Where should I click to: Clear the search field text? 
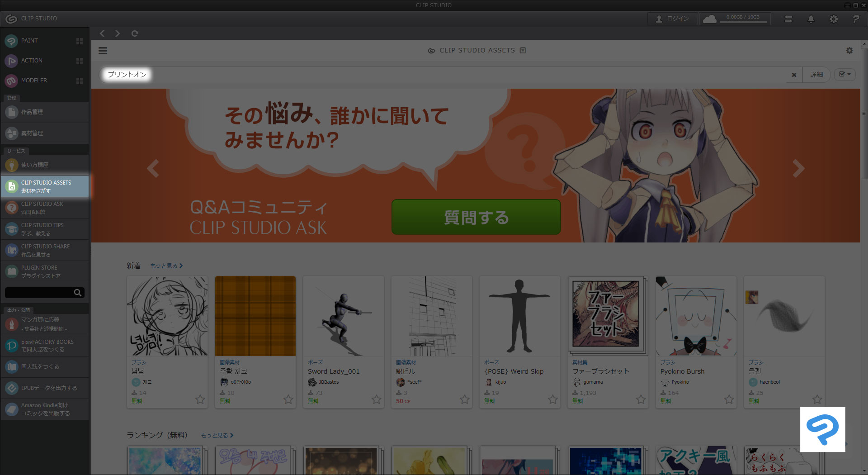[x=794, y=75]
